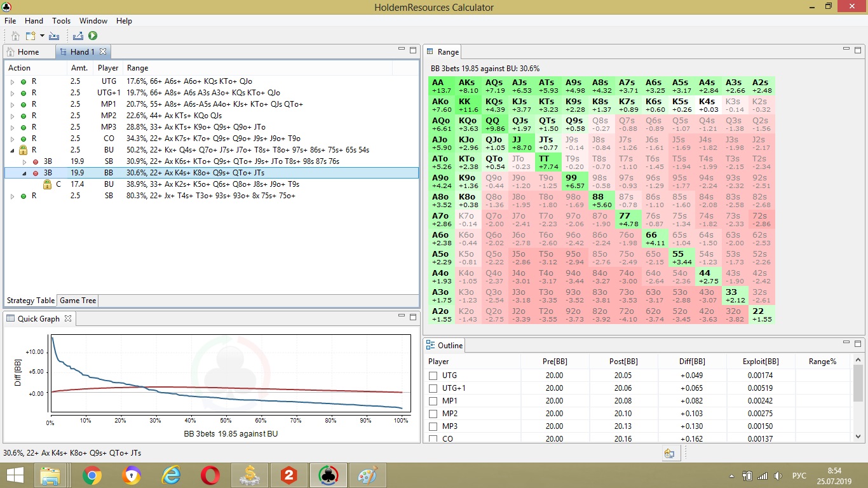The width and height of the screenshot is (868, 488).
Task: Collapse the BU 2.5 raise row
Action: [12, 150]
